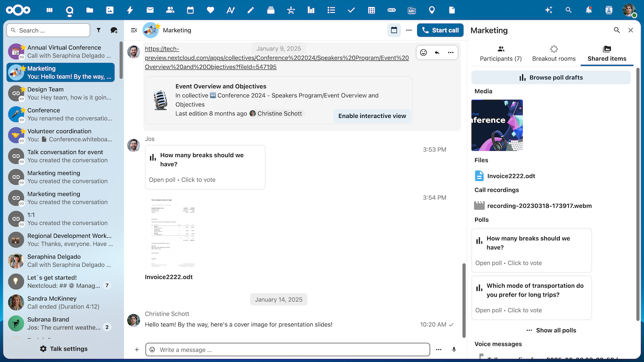This screenshot has width=644, height=362.
Task: Click the filter conversations icon
Action: 99,30
